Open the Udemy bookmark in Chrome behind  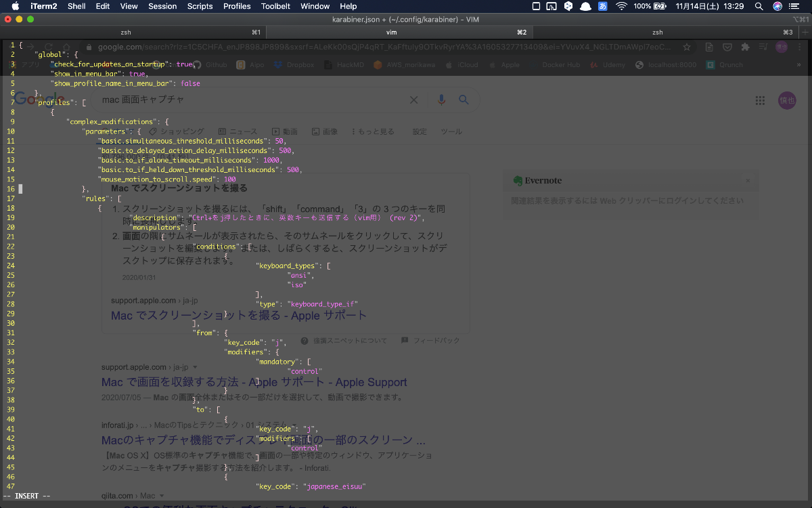pos(608,65)
